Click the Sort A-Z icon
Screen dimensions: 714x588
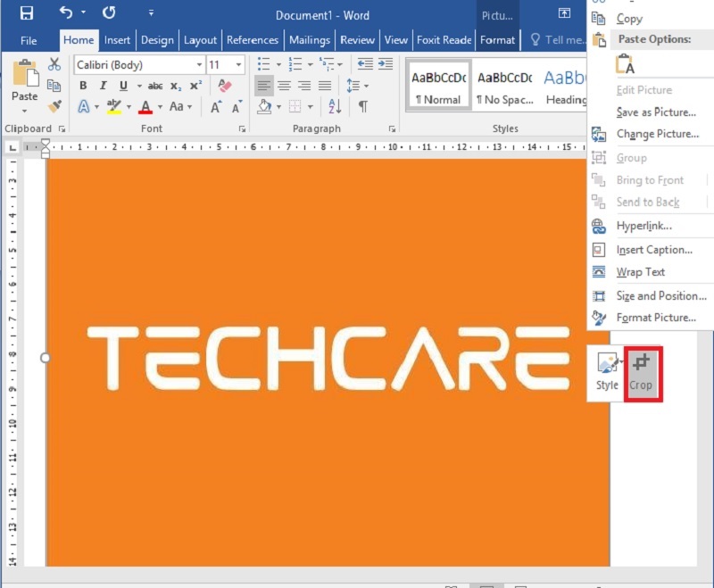pyautogui.click(x=335, y=106)
